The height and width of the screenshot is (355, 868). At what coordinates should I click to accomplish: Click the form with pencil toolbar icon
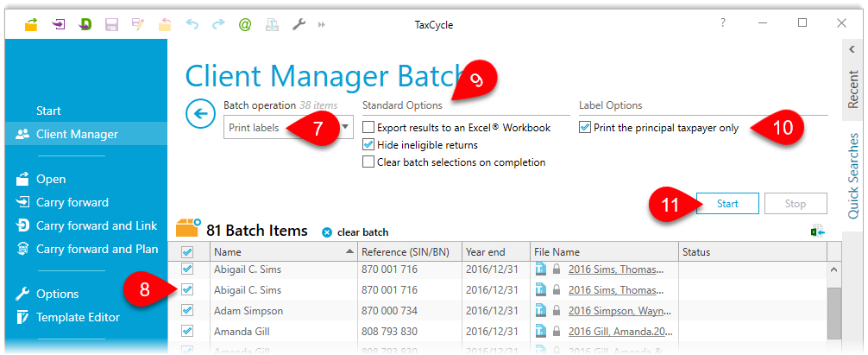pyautogui.click(x=138, y=24)
